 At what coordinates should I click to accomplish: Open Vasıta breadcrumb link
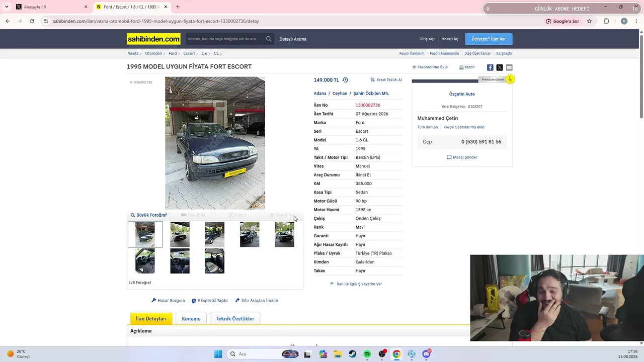(133, 53)
